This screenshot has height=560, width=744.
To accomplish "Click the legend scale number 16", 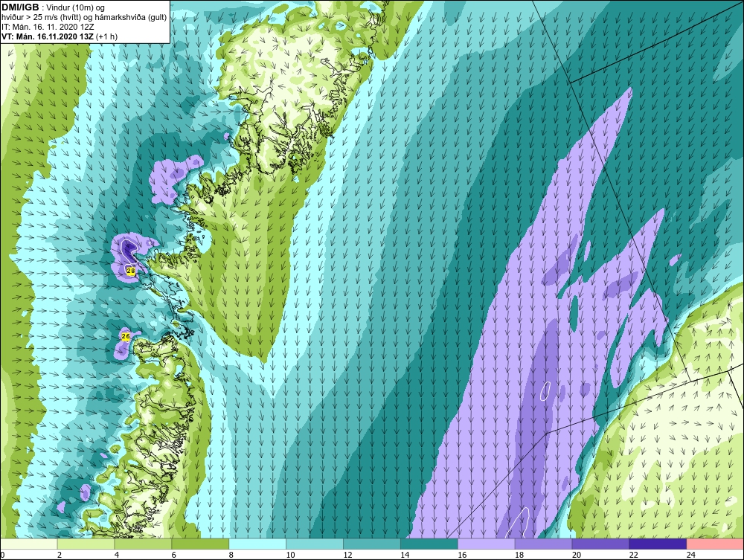I will tap(462, 555).
